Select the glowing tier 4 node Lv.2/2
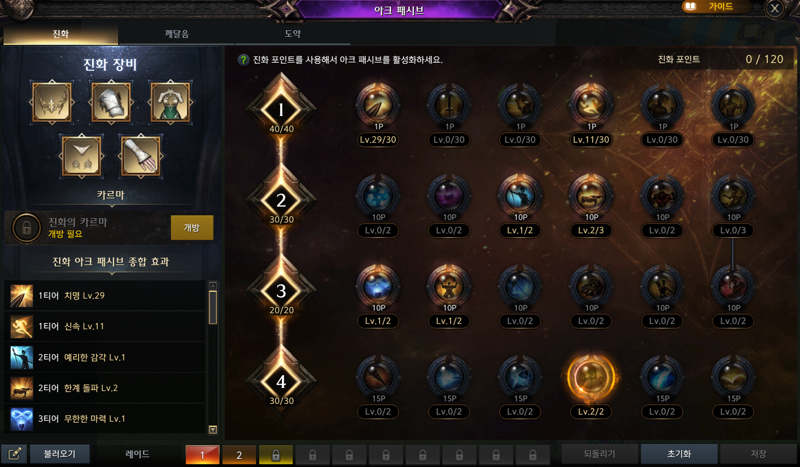The height and width of the screenshot is (467, 800). (x=591, y=378)
